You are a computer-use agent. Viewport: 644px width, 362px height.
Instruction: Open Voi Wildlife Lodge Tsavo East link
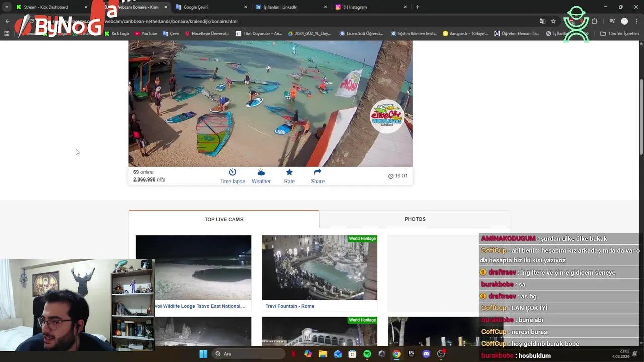200,306
